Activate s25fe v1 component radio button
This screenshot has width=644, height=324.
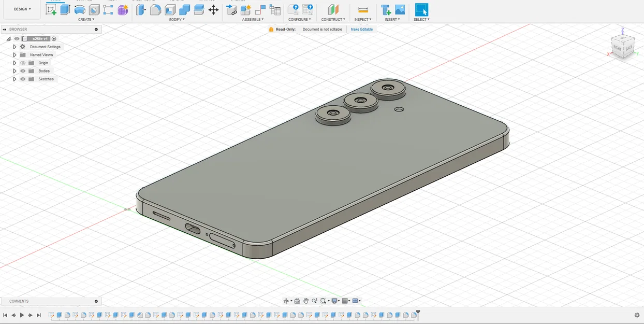click(54, 38)
